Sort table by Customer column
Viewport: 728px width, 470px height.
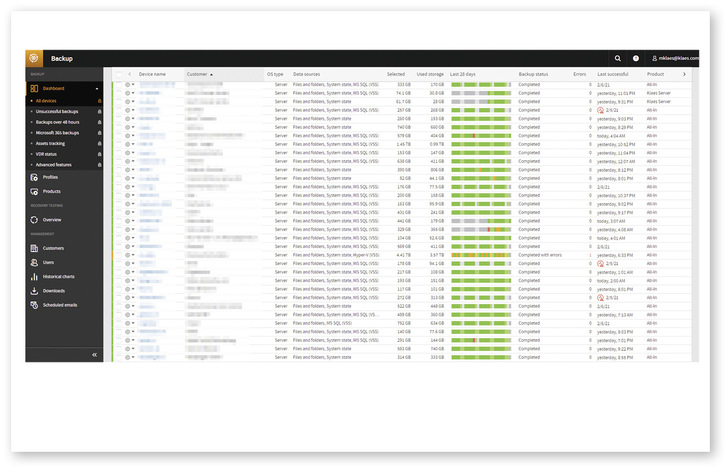click(197, 74)
